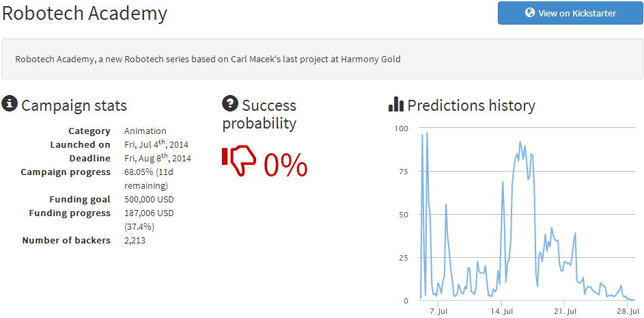
Task: Click the View on Kickstarter button
Action: [x=570, y=13]
